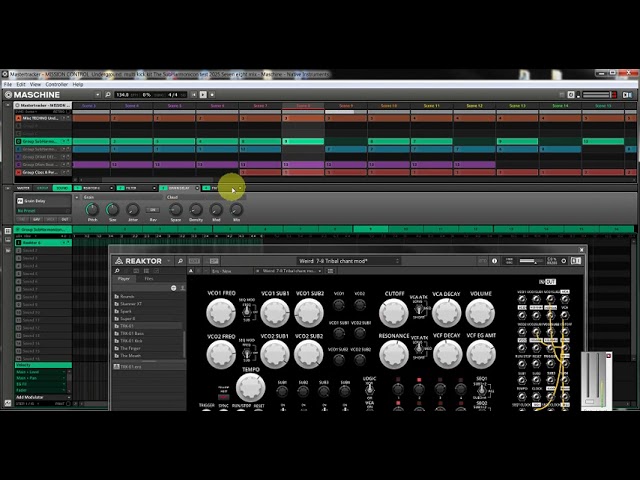This screenshot has height=480, width=640.
Task: Open the Add Modulator dropdown
Action: coord(43,397)
